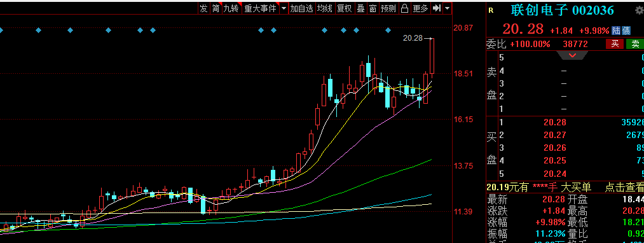Image resolution: width=644 pixels, height=243 pixels.
Task: Click the 债 tag icon
Action: [626, 31]
